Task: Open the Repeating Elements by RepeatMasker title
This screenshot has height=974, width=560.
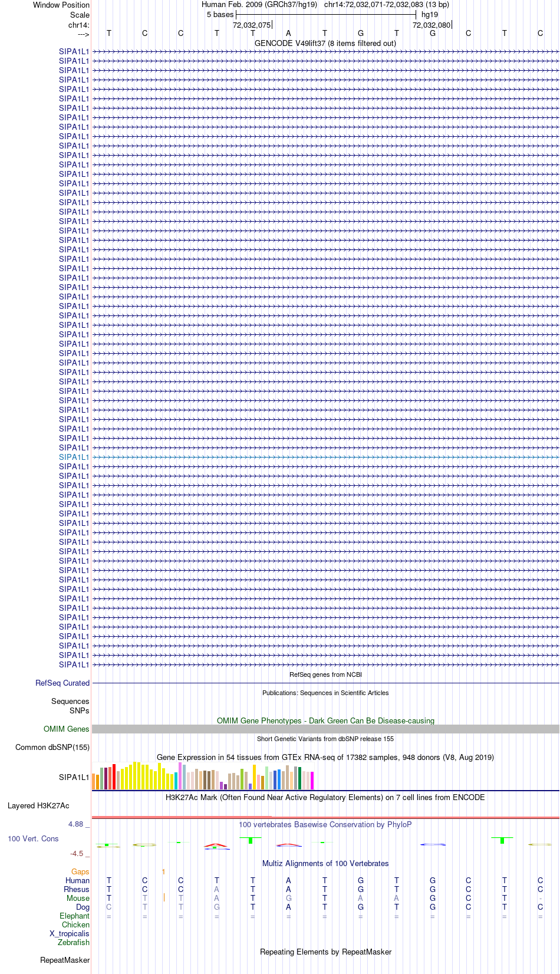Action: click(x=325, y=952)
